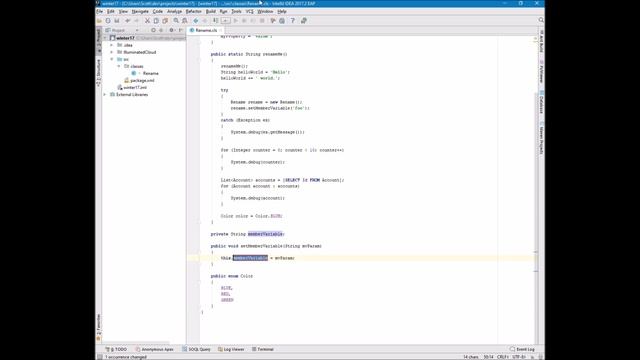Select package.xml in project tree
This screenshot has width=640, height=360.
pos(142,80)
